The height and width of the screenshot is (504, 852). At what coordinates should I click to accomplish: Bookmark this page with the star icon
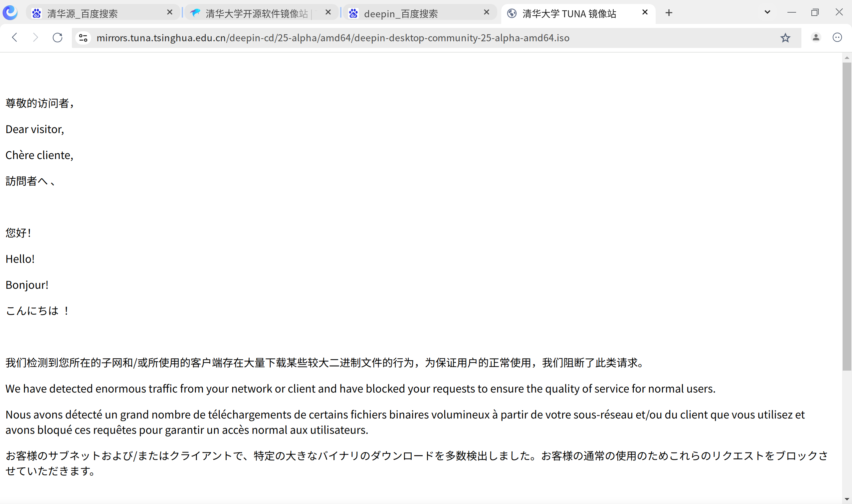click(x=785, y=38)
